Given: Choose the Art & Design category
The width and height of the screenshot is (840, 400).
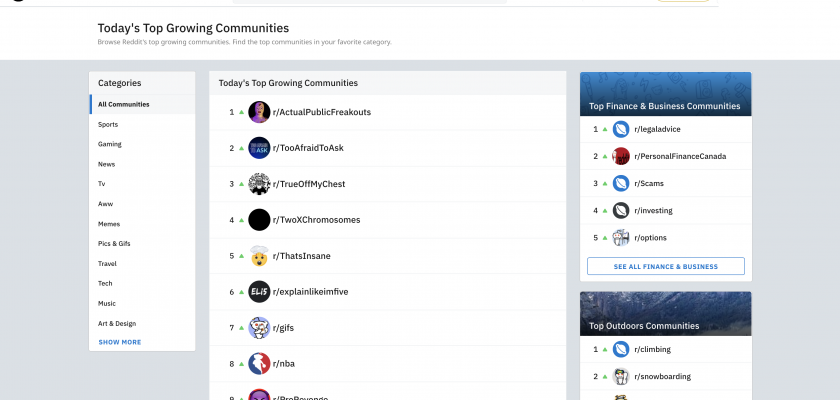Looking at the screenshot, I should [116, 323].
